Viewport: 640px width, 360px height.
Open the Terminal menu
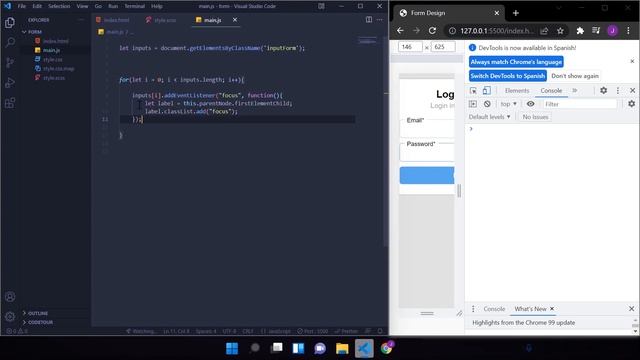[x=134, y=6]
